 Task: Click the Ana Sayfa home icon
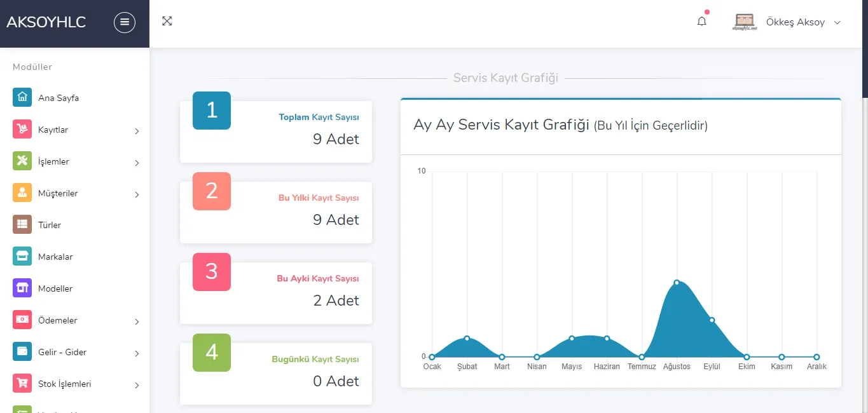pos(22,98)
